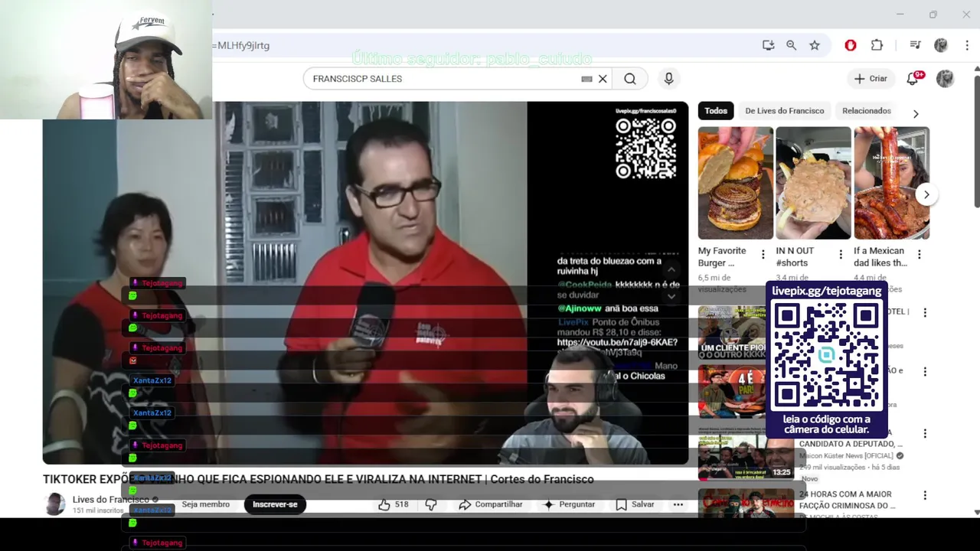Open the Lives do Francisco channel name

click(x=111, y=500)
